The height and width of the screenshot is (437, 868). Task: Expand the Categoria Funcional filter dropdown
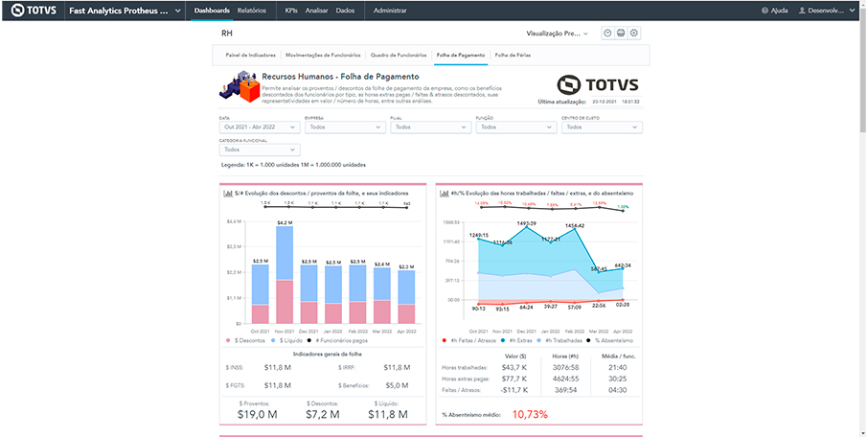coord(260,149)
